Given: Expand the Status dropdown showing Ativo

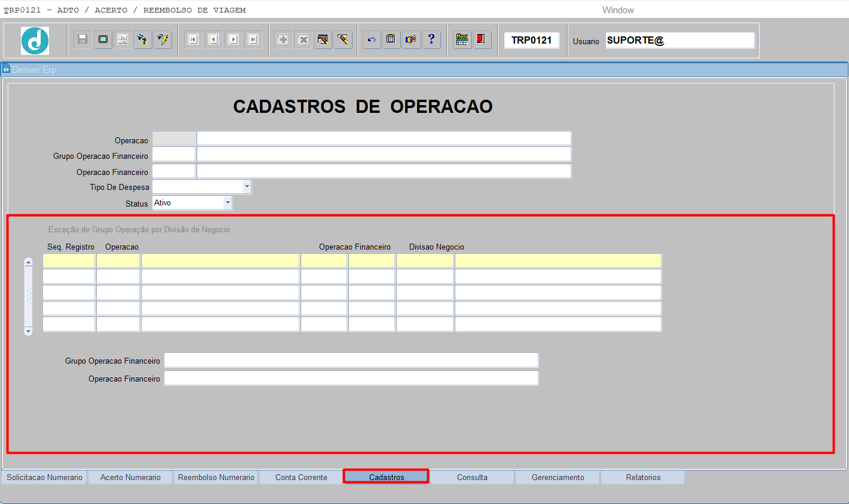Looking at the screenshot, I should (x=227, y=203).
